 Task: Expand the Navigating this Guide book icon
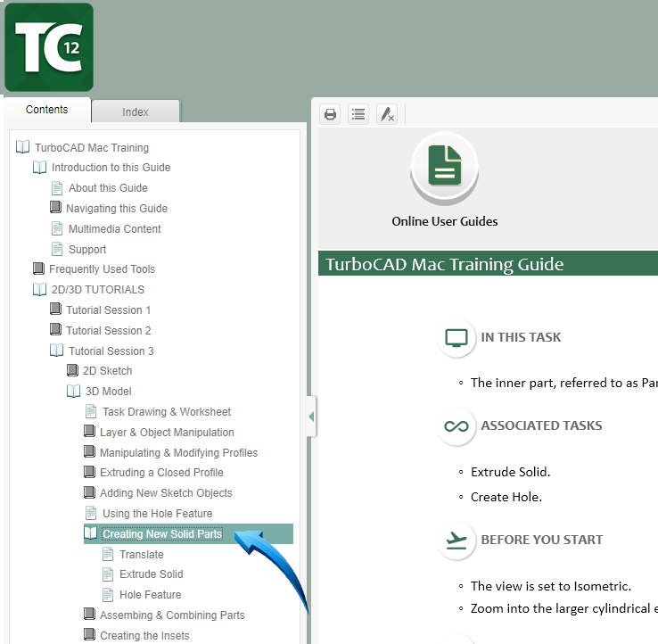55,207
